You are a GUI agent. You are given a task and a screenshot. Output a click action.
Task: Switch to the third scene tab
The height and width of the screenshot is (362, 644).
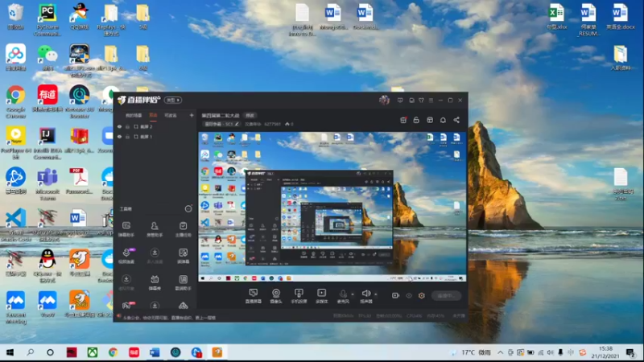tap(171, 115)
